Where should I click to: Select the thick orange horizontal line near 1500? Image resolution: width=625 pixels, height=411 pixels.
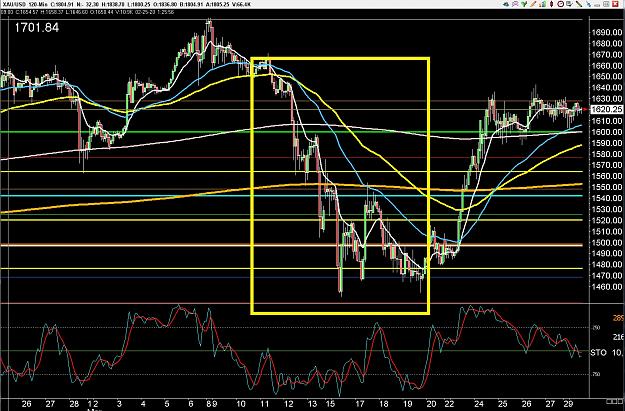291,245
